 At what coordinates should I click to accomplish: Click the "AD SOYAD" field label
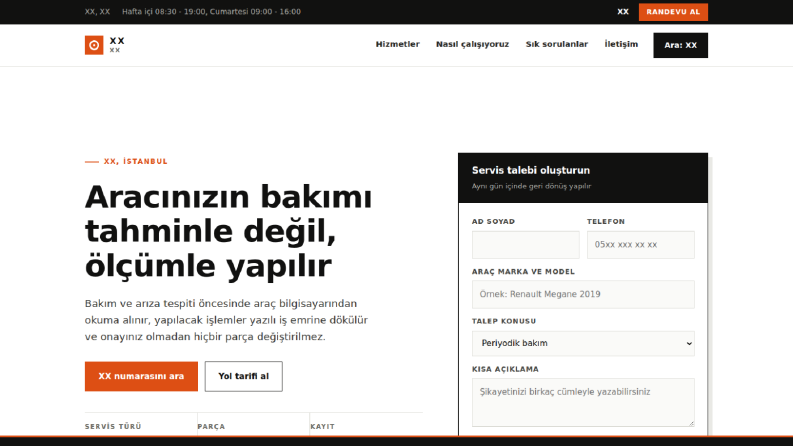(x=493, y=221)
